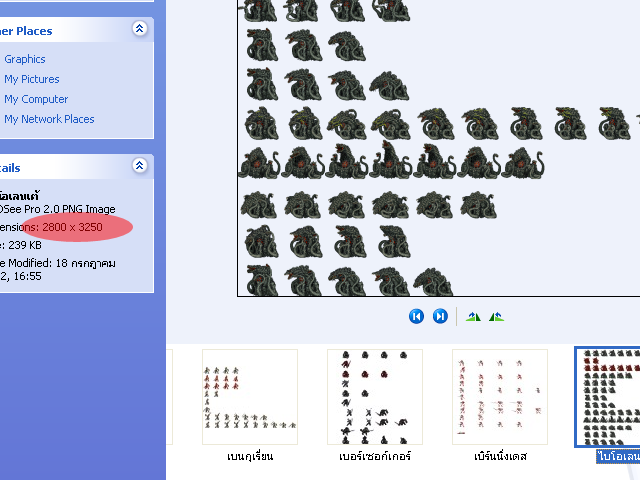Click the Date Modified details text

(x=58, y=270)
